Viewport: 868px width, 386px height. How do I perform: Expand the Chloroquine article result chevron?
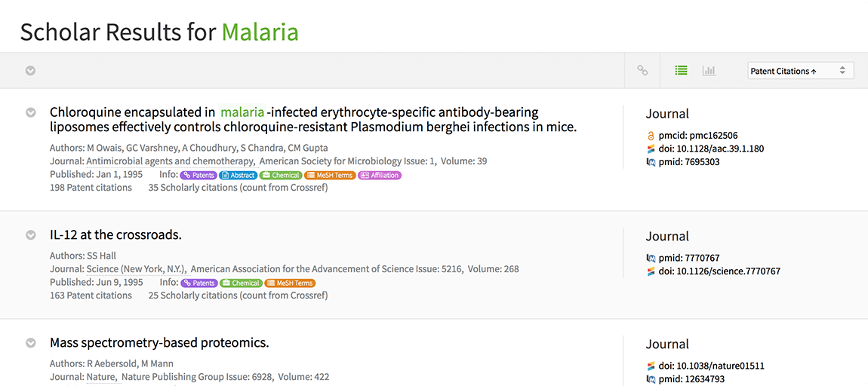[x=31, y=112]
